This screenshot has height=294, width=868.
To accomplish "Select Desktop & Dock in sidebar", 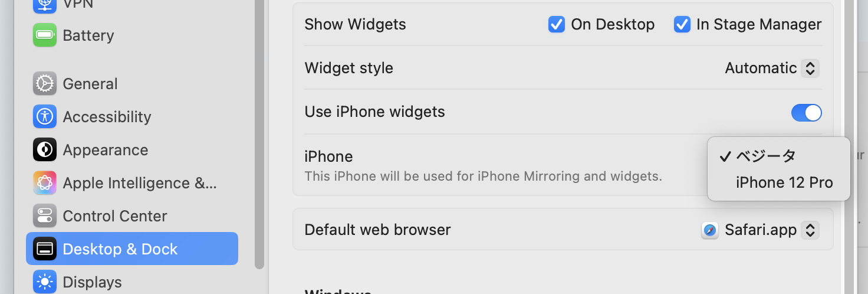I will pyautogui.click(x=132, y=249).
